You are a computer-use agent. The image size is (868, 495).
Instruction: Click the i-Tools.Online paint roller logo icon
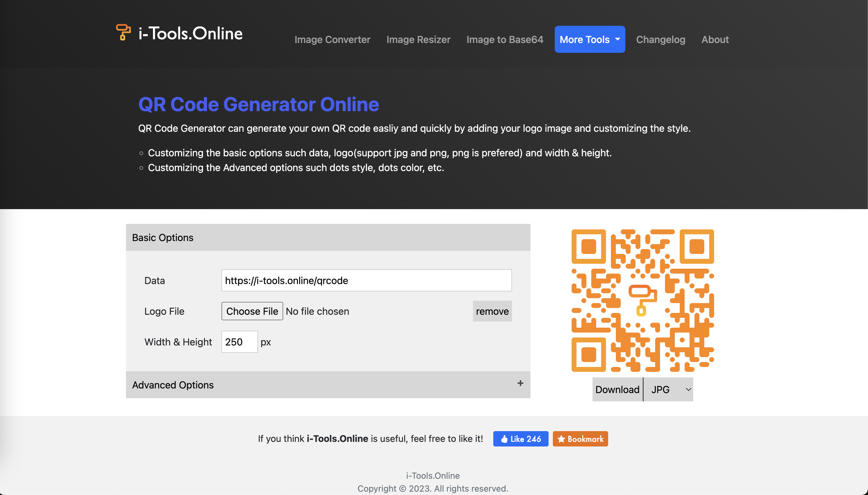123,32
